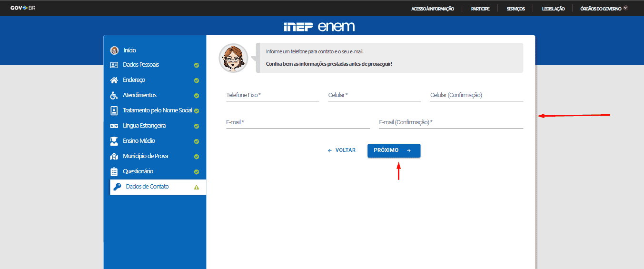Click the house icon next to Endereço
The width and height of the screenshot is (644, 269).
coord(114,80)
